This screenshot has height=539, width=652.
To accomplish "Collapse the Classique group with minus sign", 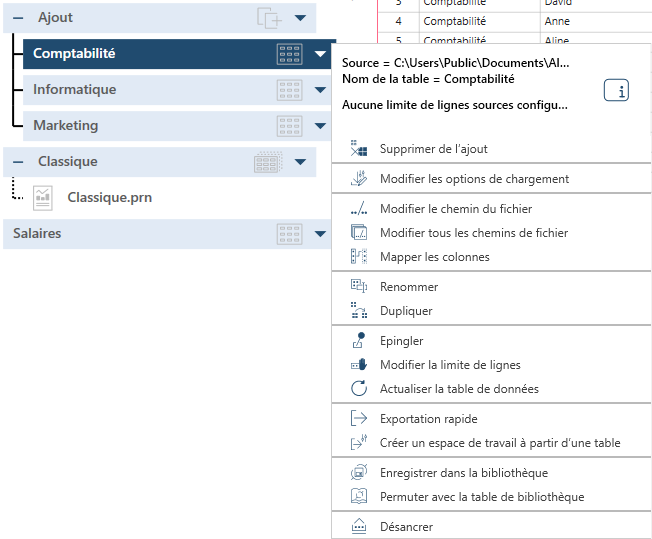I will 18,162.
